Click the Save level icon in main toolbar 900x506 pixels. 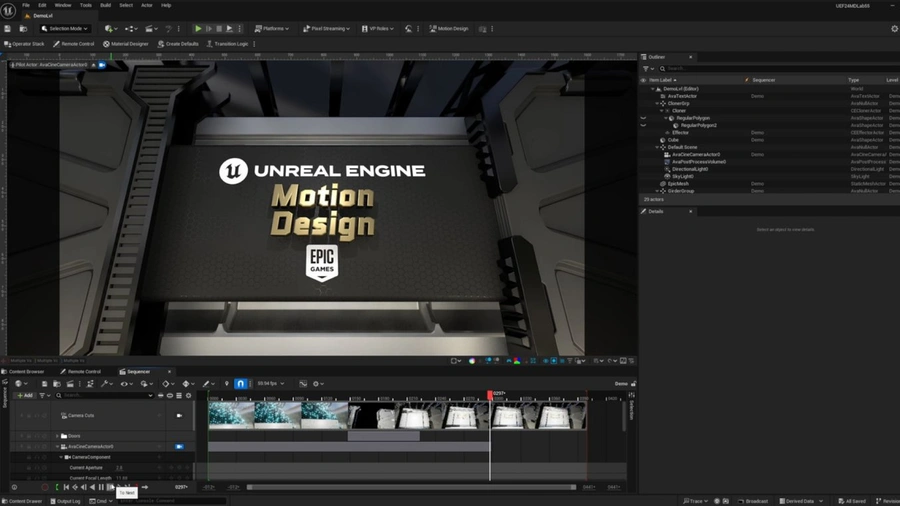pos(7,29)
